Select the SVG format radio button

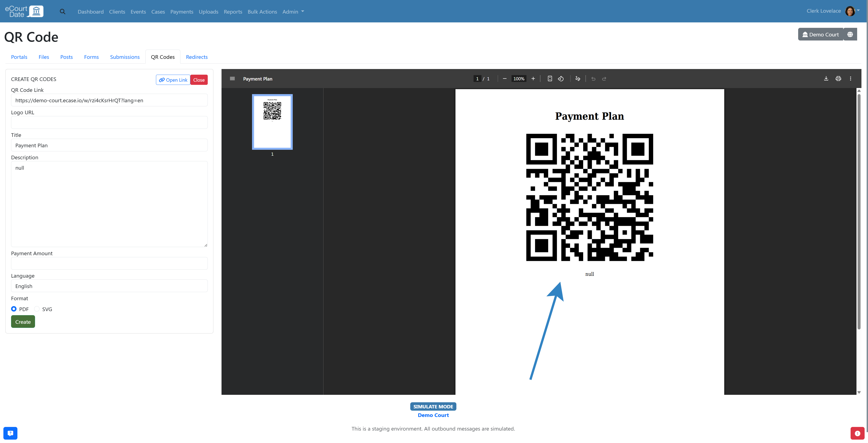point(37,309)
